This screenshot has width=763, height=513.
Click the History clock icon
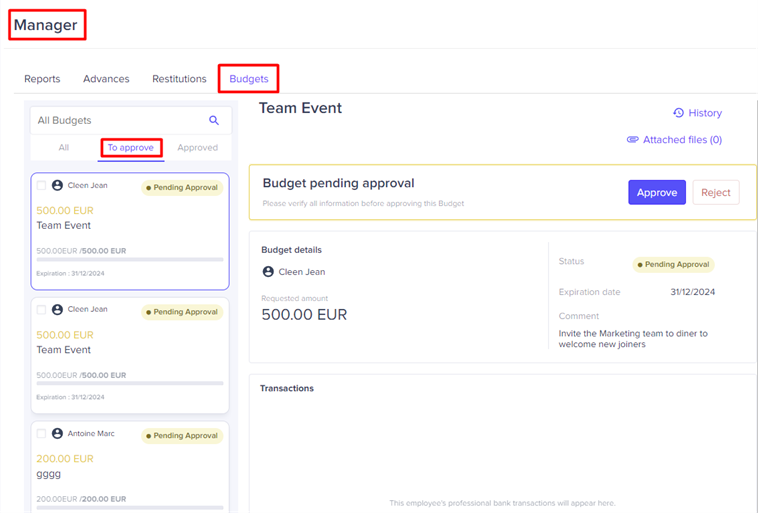pos(678,113)
